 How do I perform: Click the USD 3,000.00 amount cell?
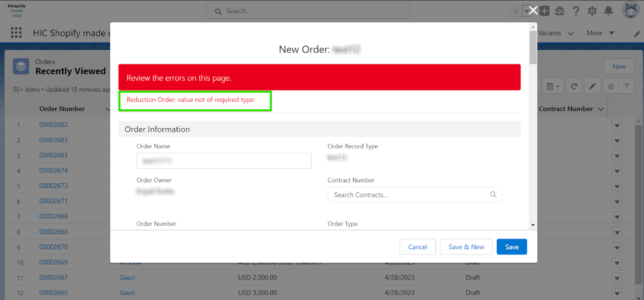coord(258,293)
